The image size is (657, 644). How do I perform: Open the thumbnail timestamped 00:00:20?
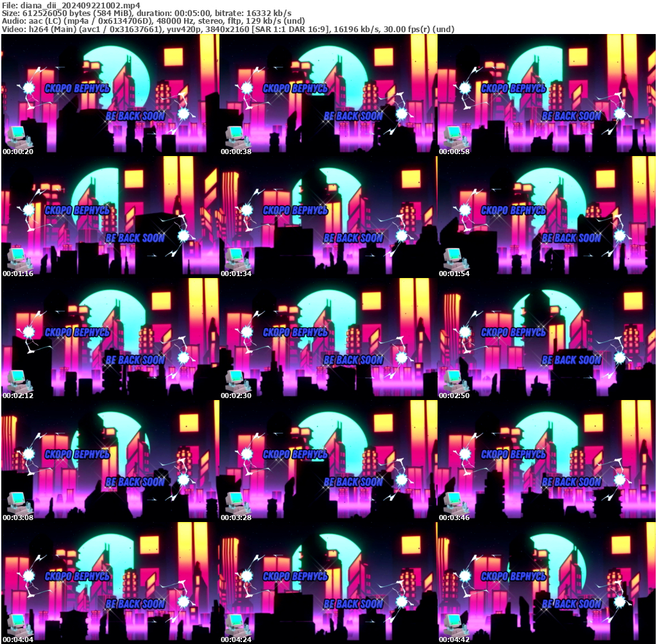click(110, 94)
